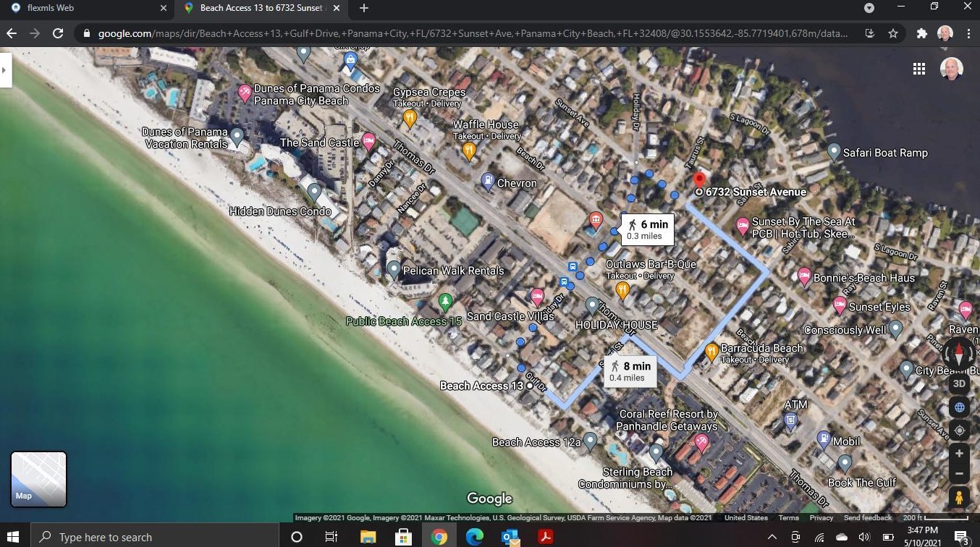Click the show your location icon

tap(959, 431)
